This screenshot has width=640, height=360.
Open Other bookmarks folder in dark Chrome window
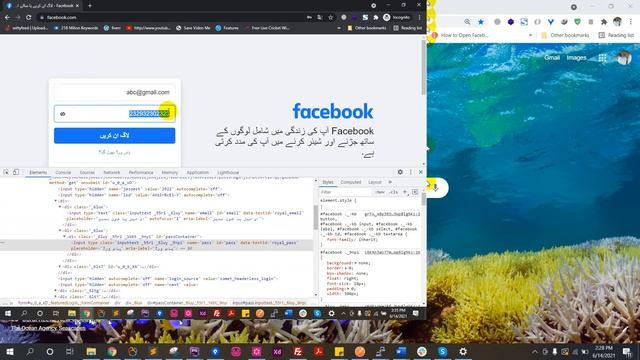tap(367, 28)
